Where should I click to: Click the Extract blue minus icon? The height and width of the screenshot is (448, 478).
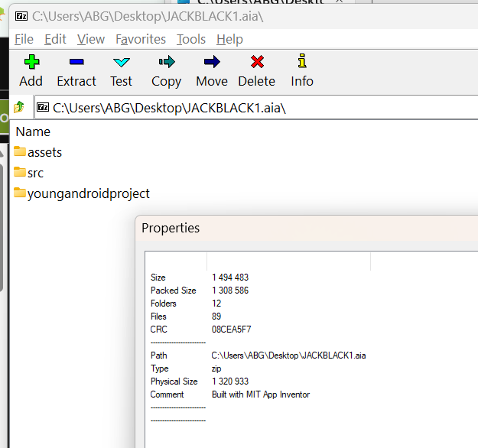(x=76, y=62)
